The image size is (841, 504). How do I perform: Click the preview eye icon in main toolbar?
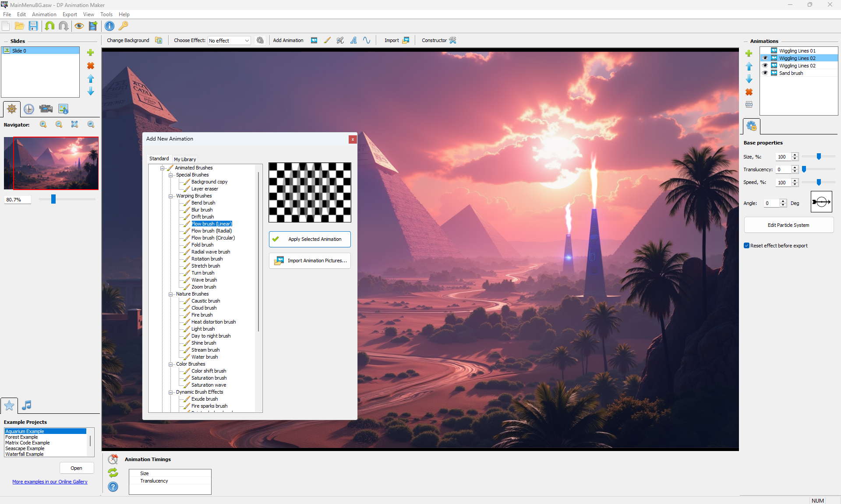[x=79, y=26]
